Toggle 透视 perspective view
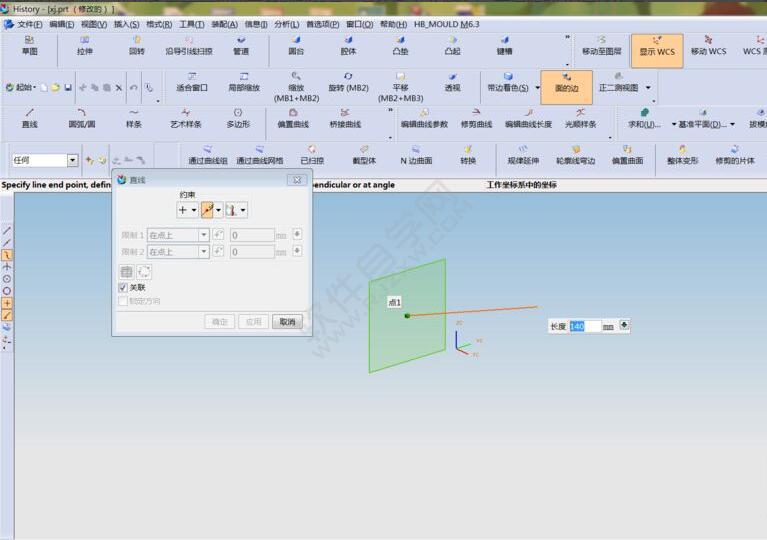 452,82
